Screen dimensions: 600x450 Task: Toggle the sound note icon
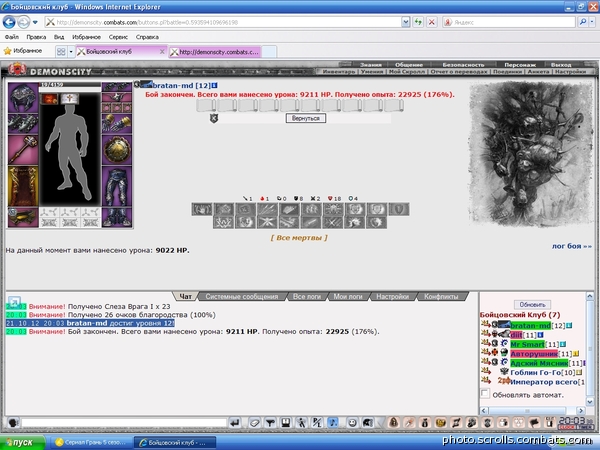333,423
